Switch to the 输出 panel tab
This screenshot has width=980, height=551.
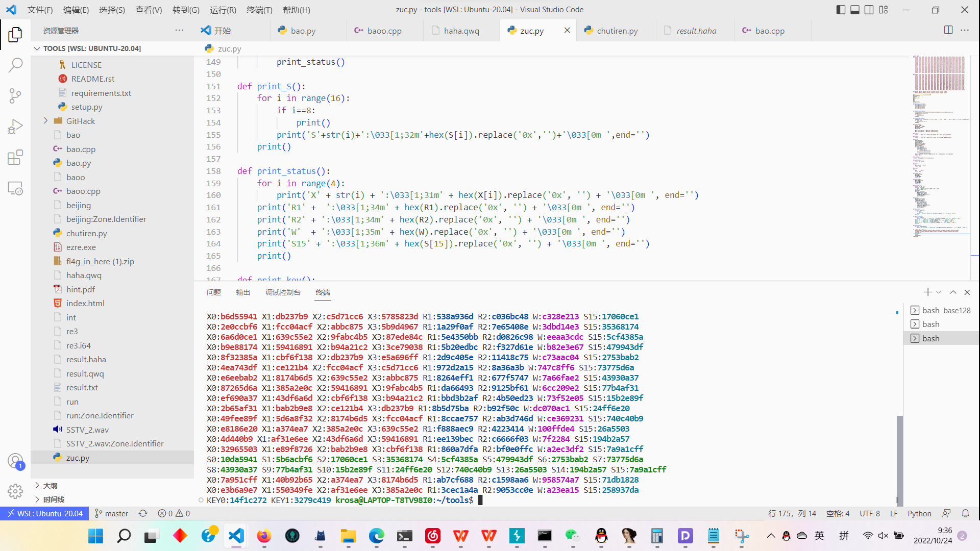click(243, 292)
